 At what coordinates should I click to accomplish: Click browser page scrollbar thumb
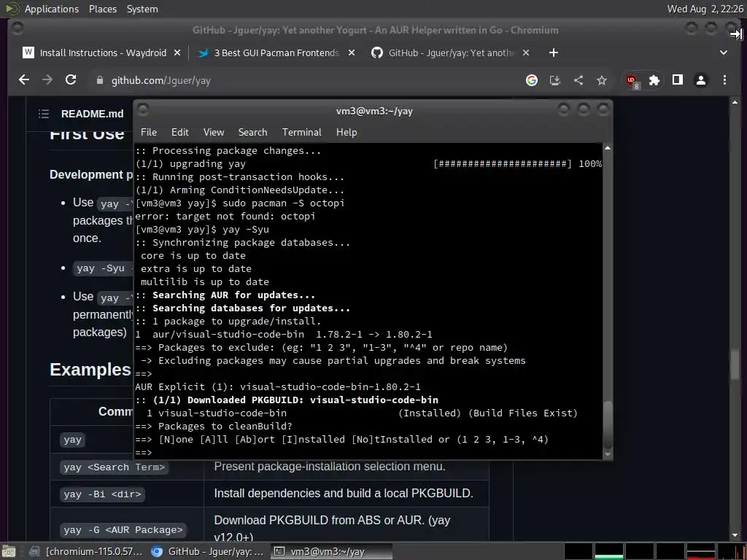click(x=735, y=365)
